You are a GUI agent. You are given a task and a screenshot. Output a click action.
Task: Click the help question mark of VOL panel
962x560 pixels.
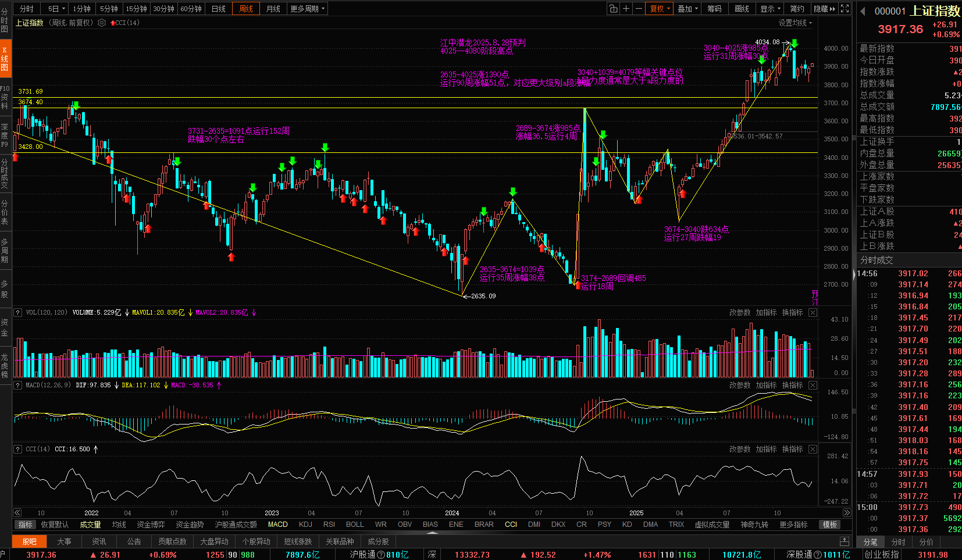18,312
